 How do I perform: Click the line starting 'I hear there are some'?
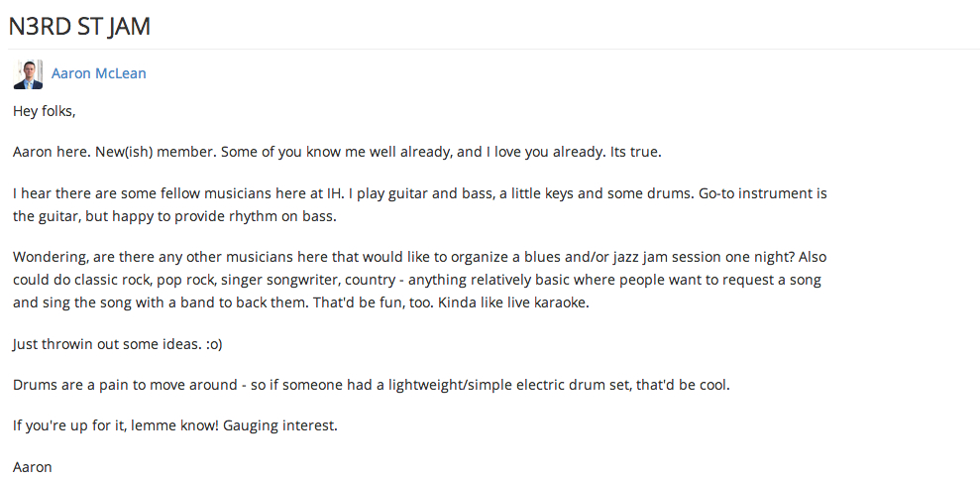pyautogui.click(x=420, y=193)
